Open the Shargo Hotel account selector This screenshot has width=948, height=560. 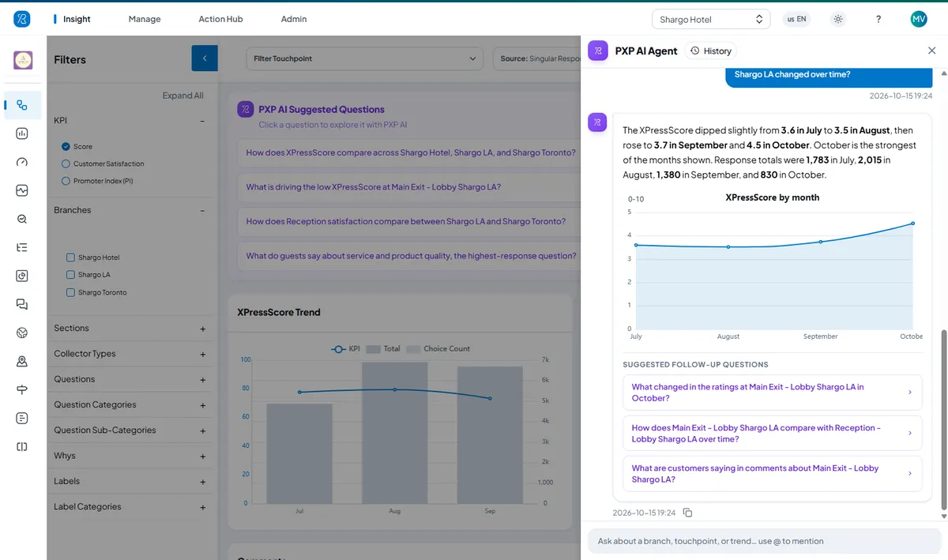click(x=711, y=19)
